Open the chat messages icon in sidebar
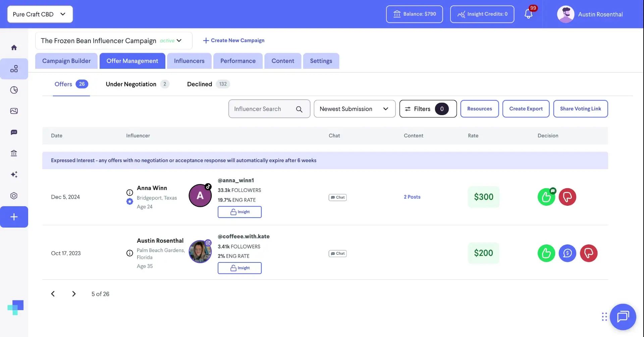Viewport: 644px width, 337px height. point(14,132)
